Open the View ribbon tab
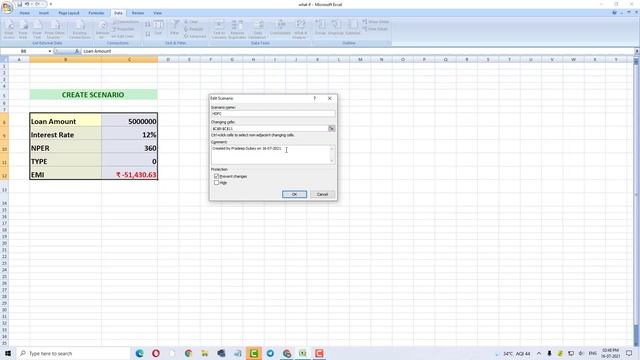 (157, 13)
